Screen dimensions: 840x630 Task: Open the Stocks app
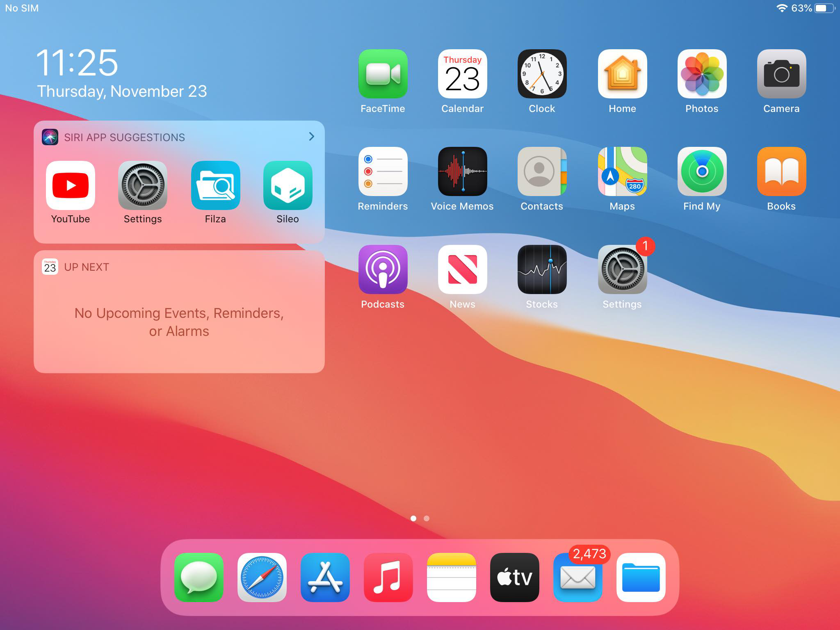coord(542,269)
